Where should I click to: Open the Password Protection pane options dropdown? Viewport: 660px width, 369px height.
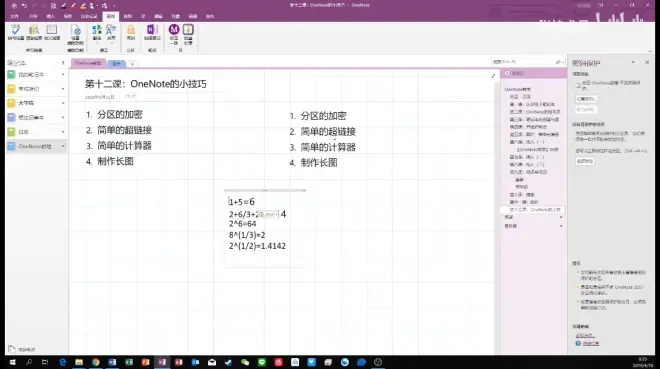click(633, 63)
